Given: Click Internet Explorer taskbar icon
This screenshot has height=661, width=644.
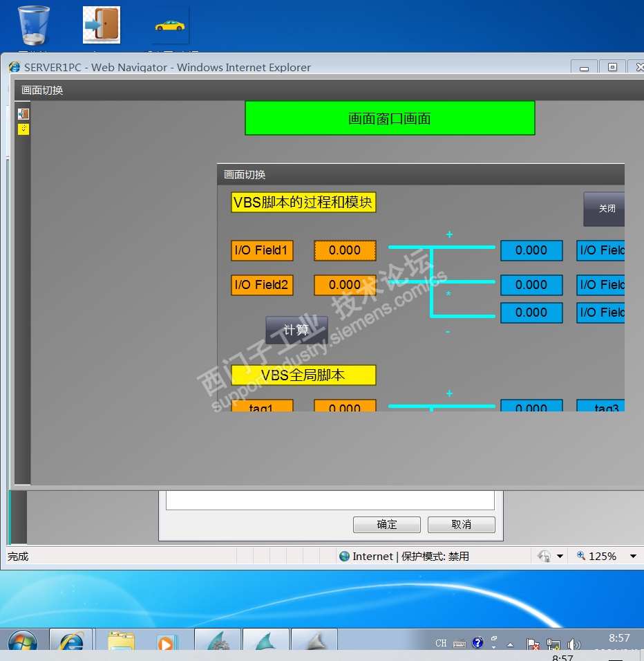Looking at the screenshot, I should tap(72, 641).
